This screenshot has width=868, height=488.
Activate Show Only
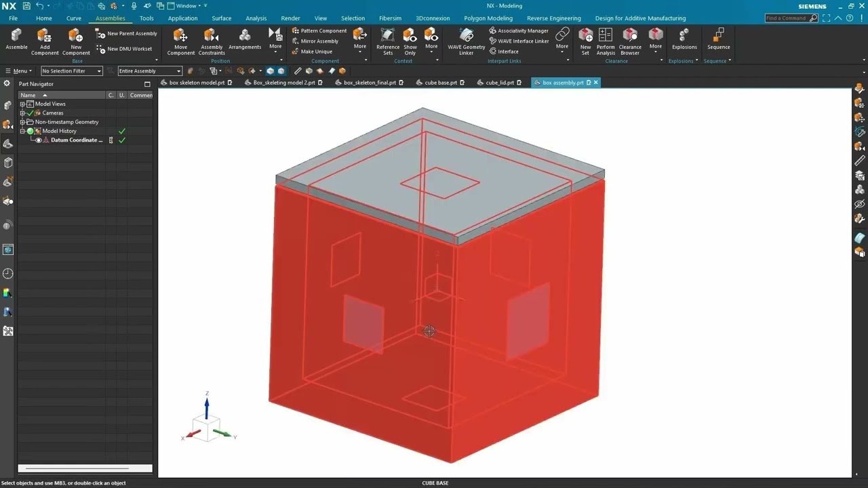pos(410,41)
